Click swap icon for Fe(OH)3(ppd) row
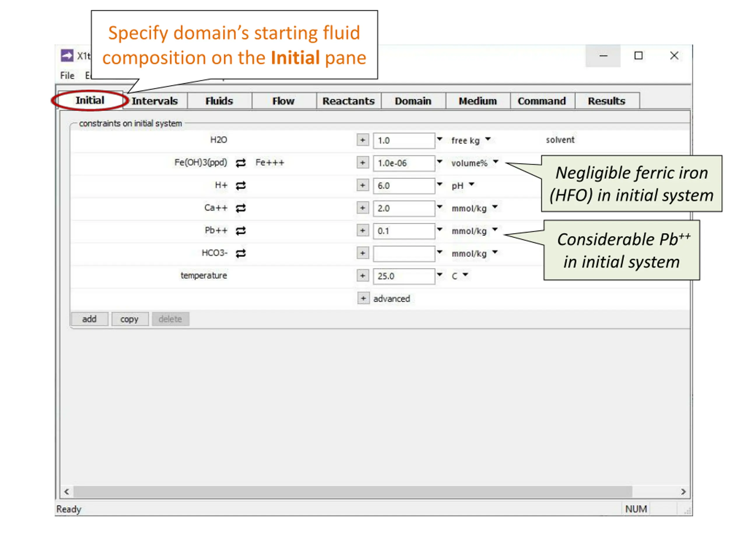Screen dimensions: 747x560 click(x=240, y=163)
